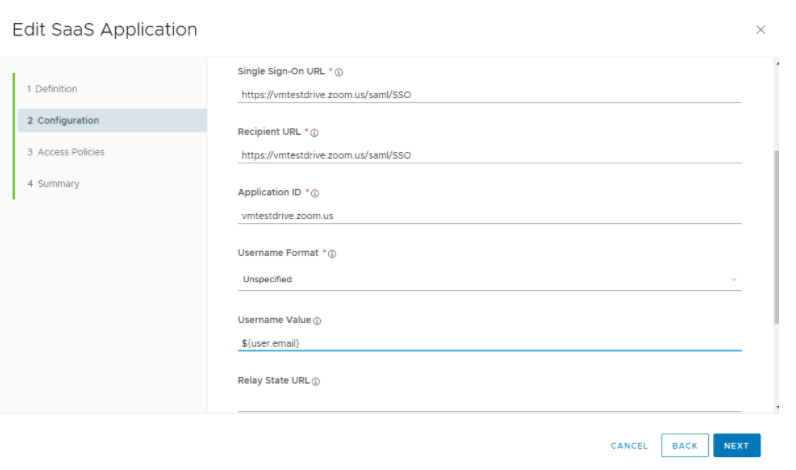The width and height of the screenshot is (796, 470).
Task: Click the dialog's vertical scrollbar thumb
Action: pyautogui.click(x=777, y=235)
